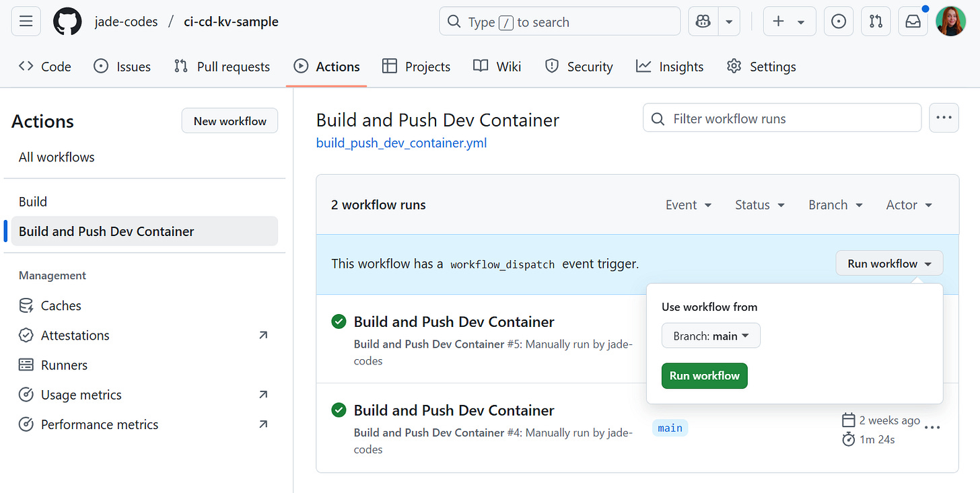Screen dimensions: 980x493
Task: Open the Security tab
Action: pyautogui.click(x=579, y=67)
